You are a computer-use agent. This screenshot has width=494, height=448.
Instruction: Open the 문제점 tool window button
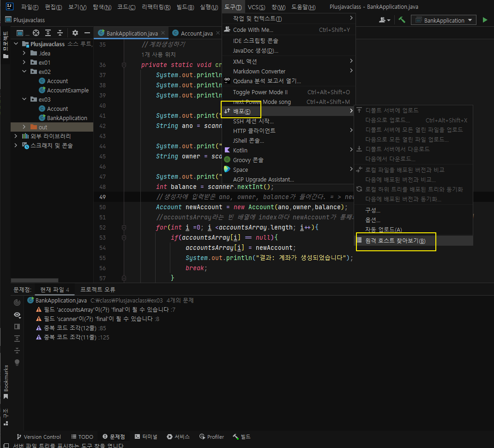click(114, 436)
